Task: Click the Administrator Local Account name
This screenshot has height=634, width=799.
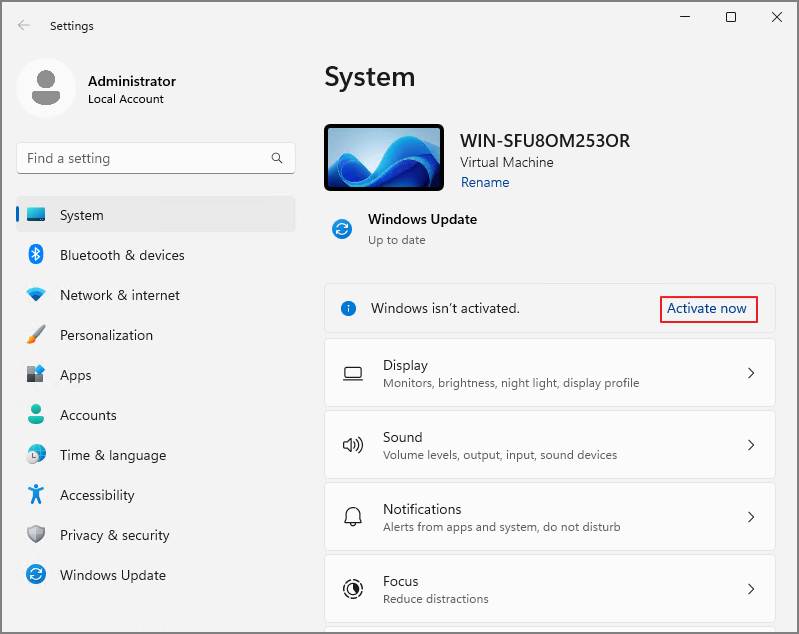Action: (x=131, y=89)
